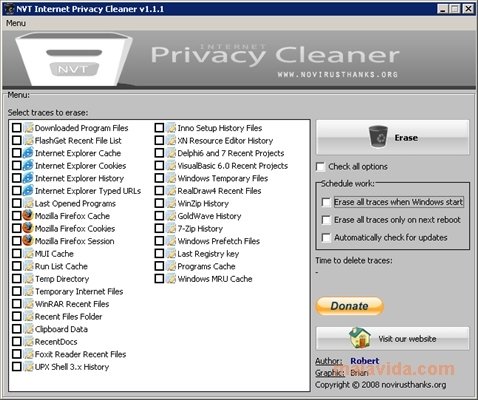
Task: Check the Recent Files Folder box
Action: pyautogui.click(x=17, y=316)
